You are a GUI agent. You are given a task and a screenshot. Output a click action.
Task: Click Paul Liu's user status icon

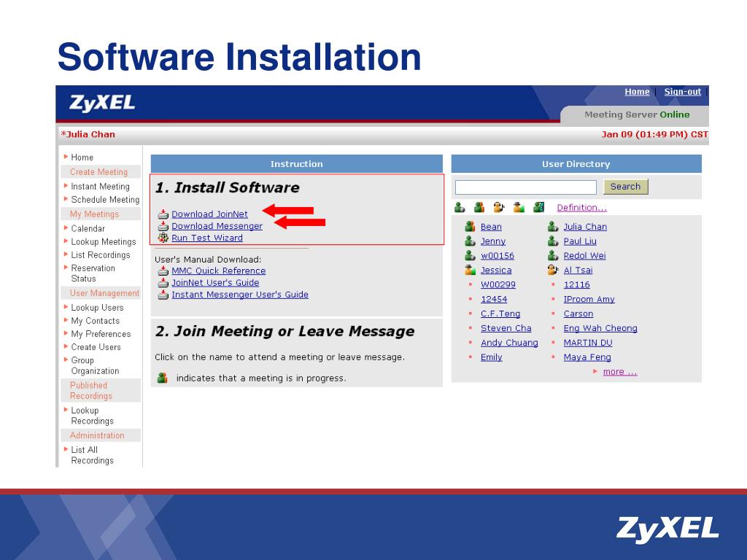pyautogui.click(x=553, y=241)
